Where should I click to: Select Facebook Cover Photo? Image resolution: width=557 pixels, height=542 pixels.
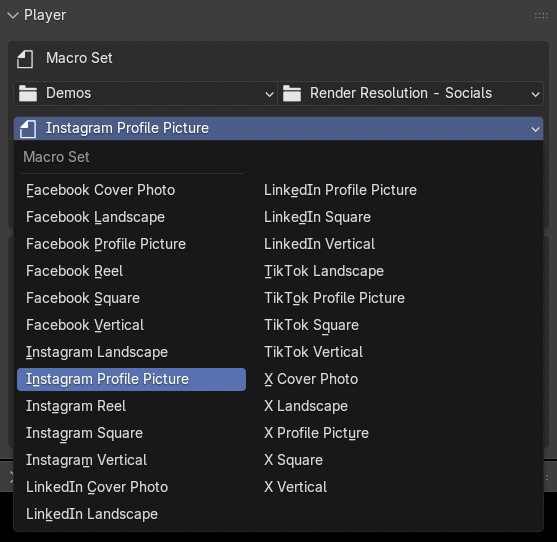pyautogui.click(x=131, y=190)
